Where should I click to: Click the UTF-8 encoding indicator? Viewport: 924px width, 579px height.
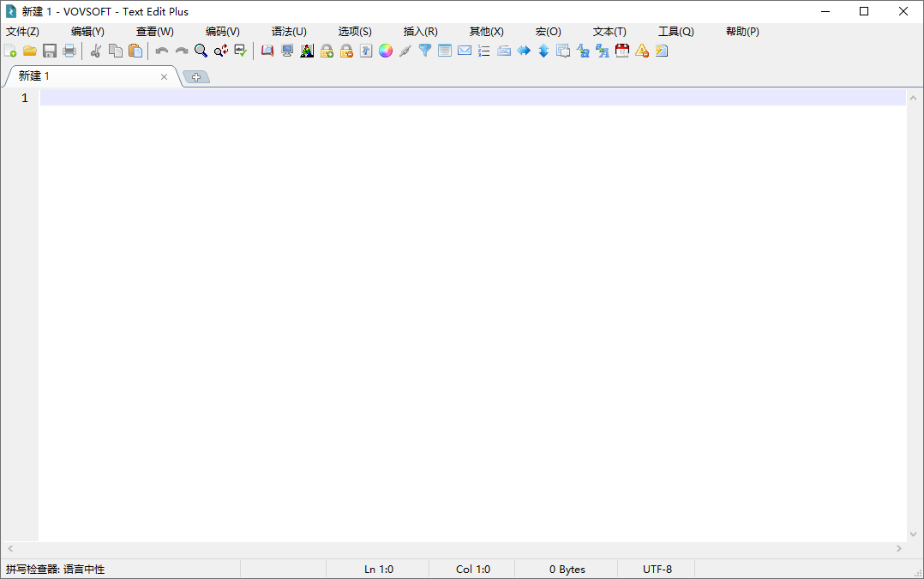[657, 569]
